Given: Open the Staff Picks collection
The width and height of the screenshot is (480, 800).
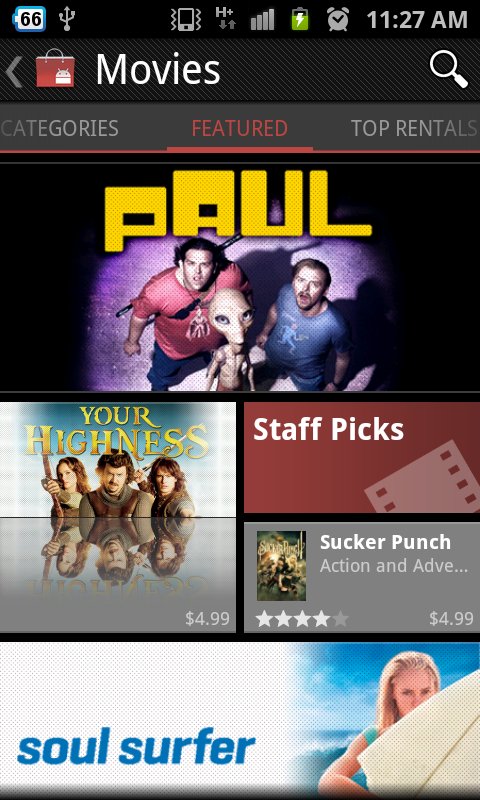Looking at the screenshot, I should [x=362, y=457].
